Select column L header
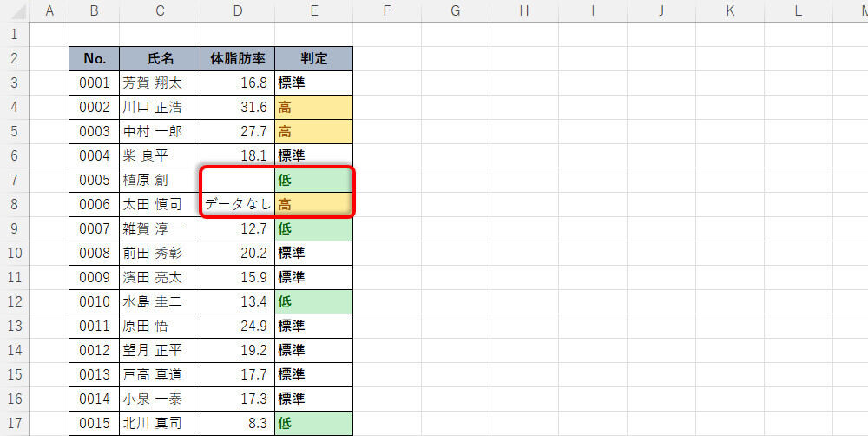This screenshot has width=868, height=436. tap(799, 11)
